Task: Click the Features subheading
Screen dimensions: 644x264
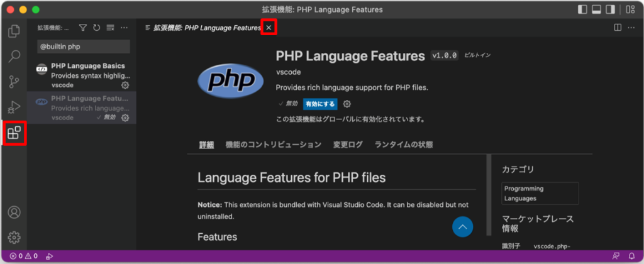Action: (x=217, y=237)
